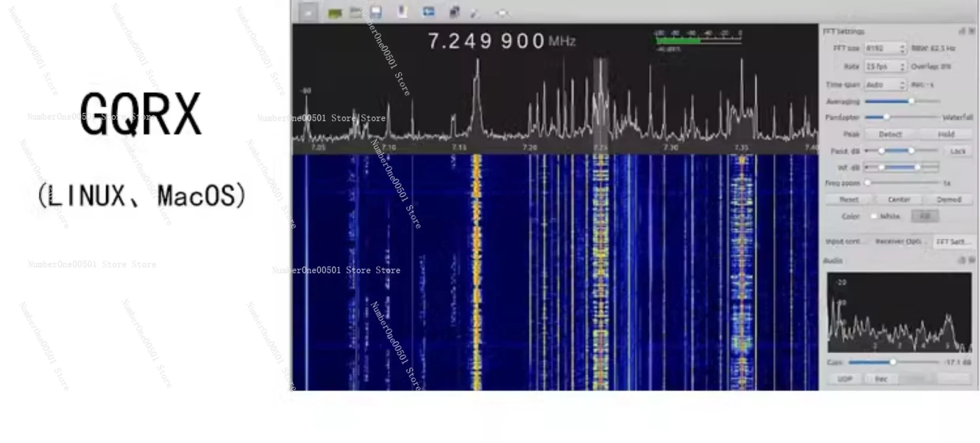Click the UDP streaming button
Viewport: 980px width, 443px height.
point(845,379)
